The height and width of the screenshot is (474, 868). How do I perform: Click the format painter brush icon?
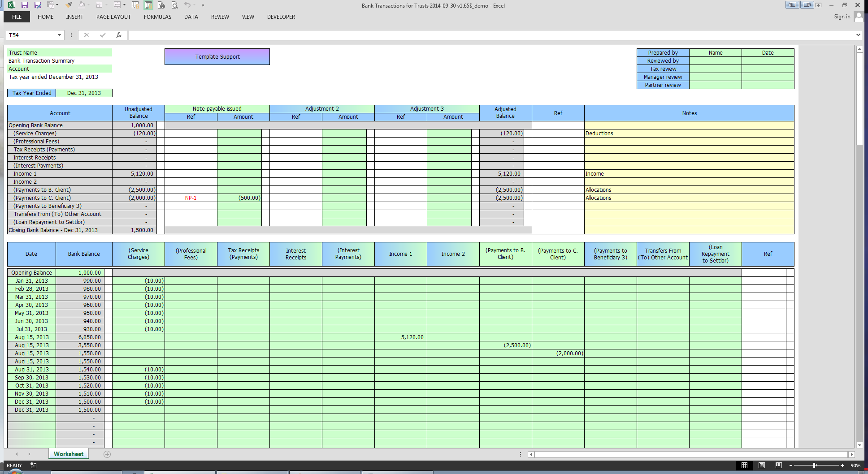point(69,5)
